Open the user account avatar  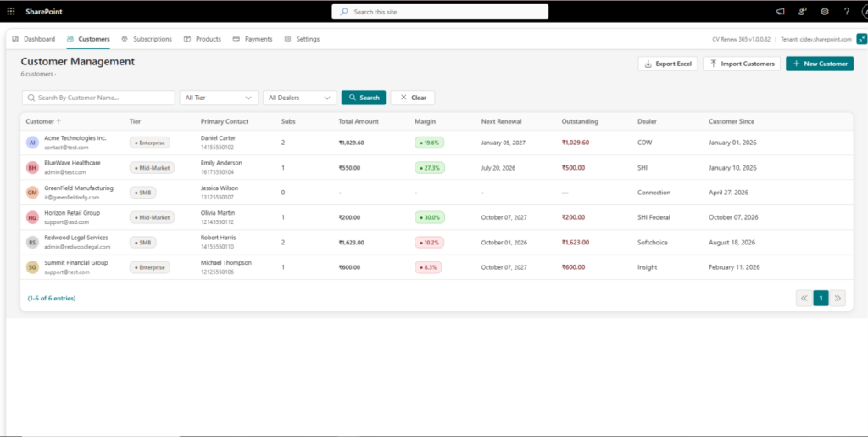point(864,11)
